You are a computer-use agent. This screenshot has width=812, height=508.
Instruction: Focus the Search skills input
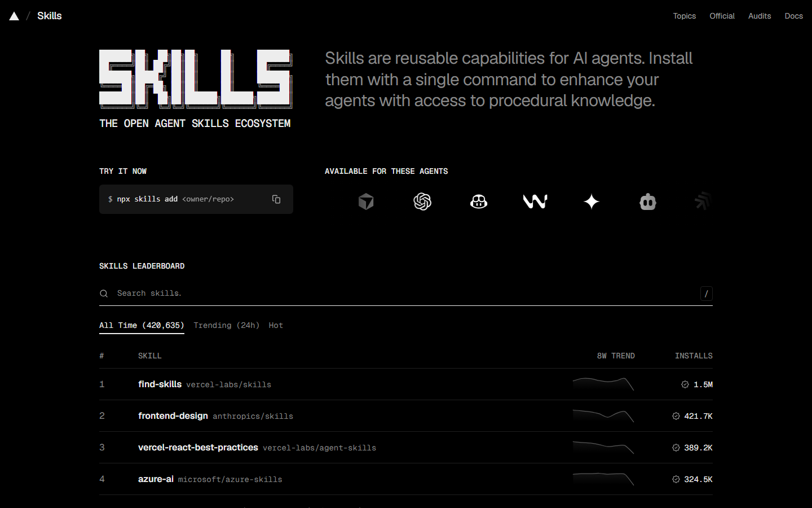tap(406, 294)
